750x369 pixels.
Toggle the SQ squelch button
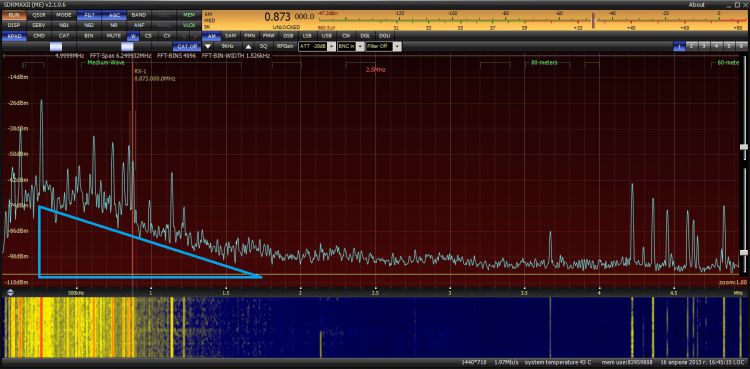pyautogui.click(x=263, y=46)
